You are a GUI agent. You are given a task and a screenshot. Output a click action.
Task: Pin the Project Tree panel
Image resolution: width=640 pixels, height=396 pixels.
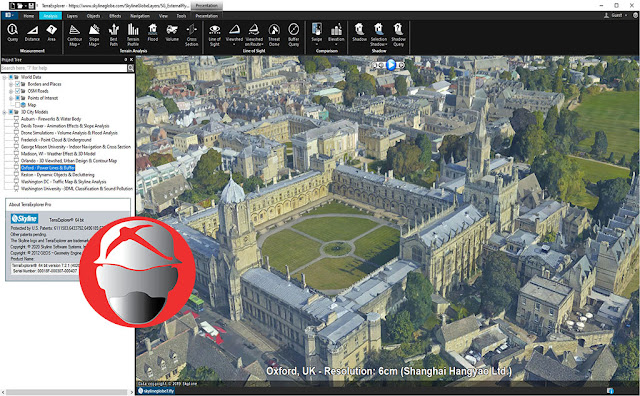coord(126,60)
